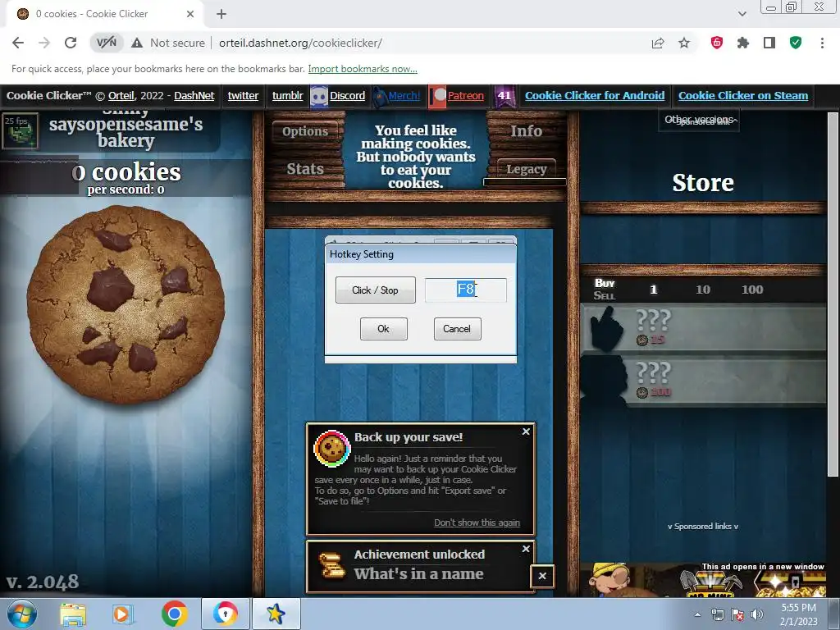Viewport: 840px width, 630px height.
Task: Open the twitter link
Action: (243, 95)
